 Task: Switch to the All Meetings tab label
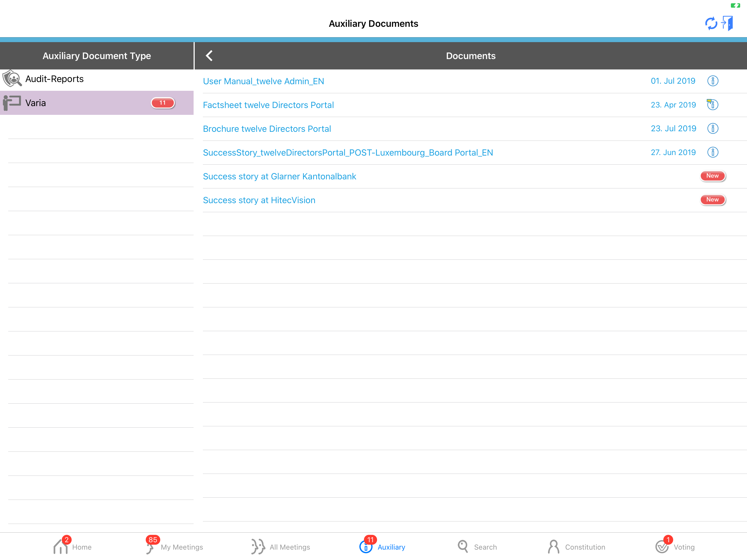290,547
